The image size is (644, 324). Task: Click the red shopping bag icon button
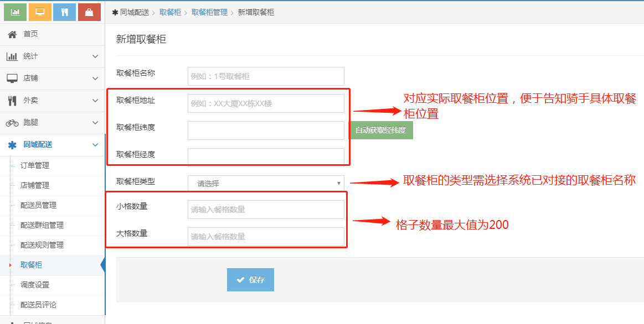click(x=89, y=12)
